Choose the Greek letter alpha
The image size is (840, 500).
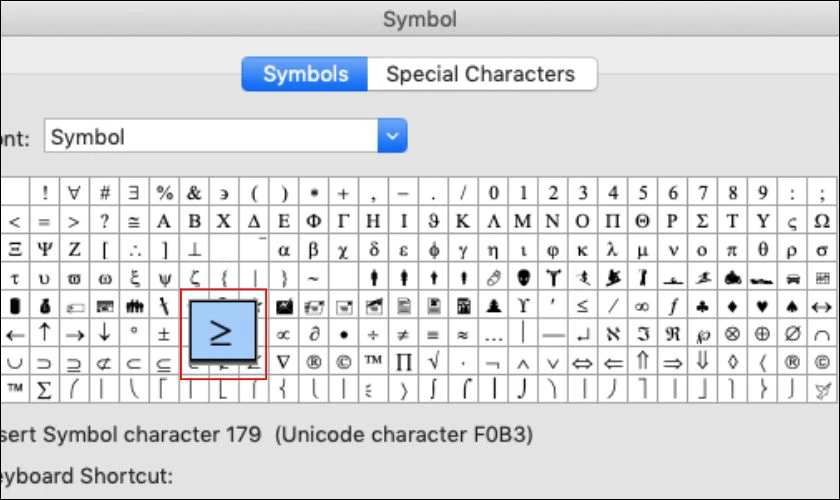coord(283,250)
